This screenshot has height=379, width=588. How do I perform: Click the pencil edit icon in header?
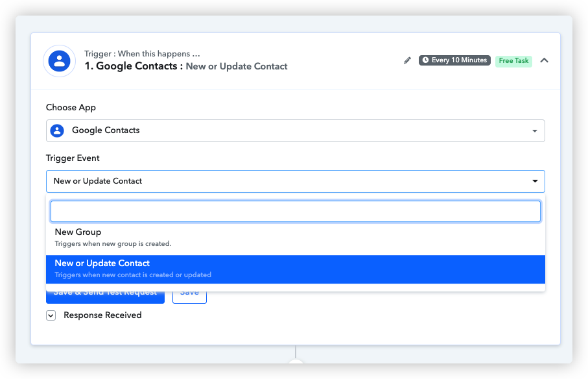pyautogui.click(x=407, y=60)
